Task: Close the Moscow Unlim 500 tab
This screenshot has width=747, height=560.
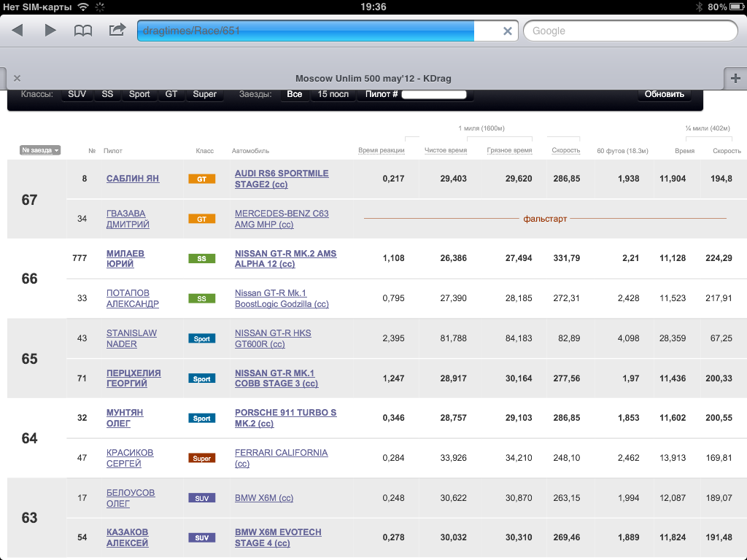Action: 18,78
